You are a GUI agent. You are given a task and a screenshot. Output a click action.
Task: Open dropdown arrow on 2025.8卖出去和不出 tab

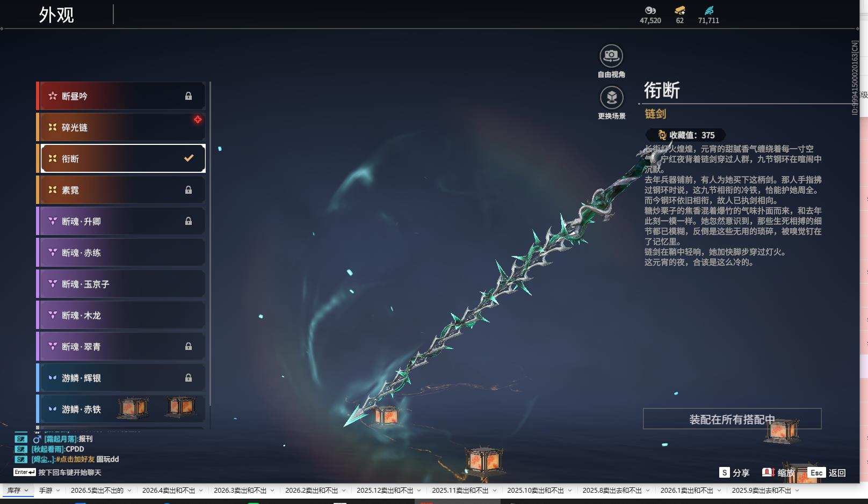pyautogui.click(x=648, y=491)
